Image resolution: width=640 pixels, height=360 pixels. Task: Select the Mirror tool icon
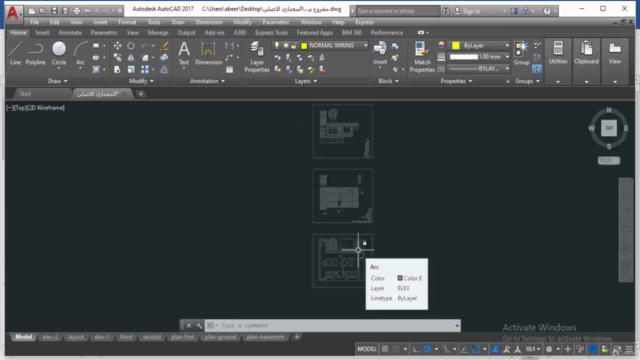[x=131, y=58]
